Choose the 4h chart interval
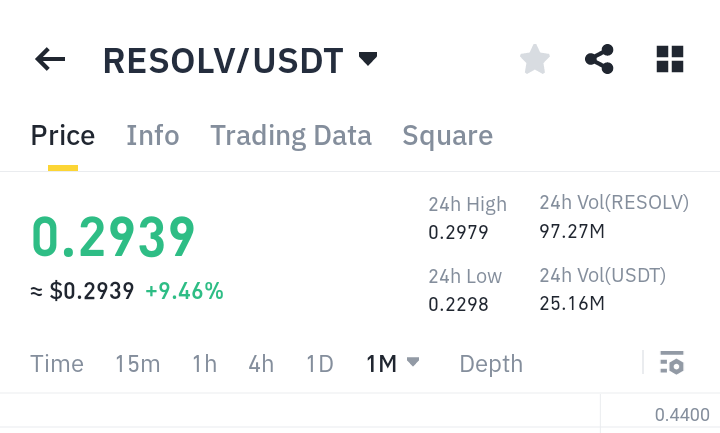Screen dimensions: 720x433 pyautogui.click(x=261, y=364)
